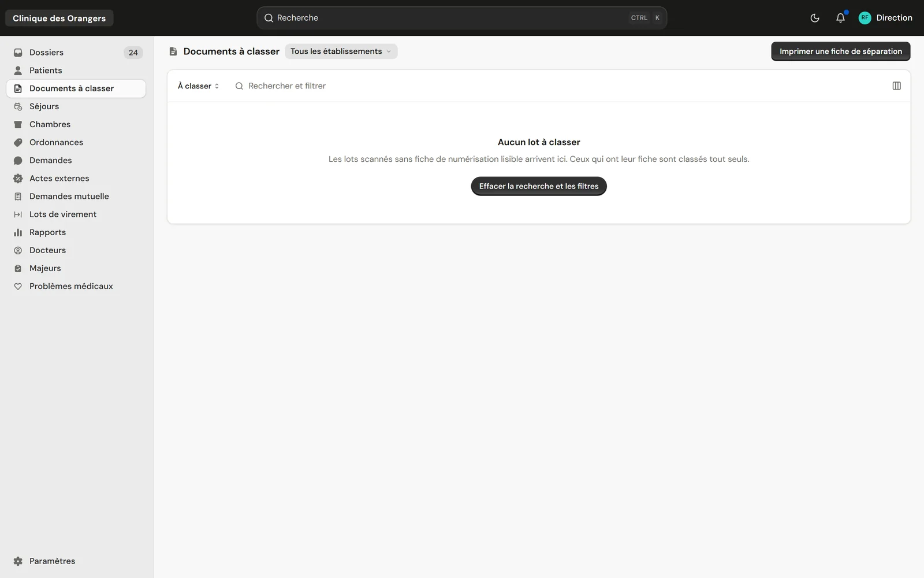Click the Dossiers inbox icon in sidebar

click(18, 53)
